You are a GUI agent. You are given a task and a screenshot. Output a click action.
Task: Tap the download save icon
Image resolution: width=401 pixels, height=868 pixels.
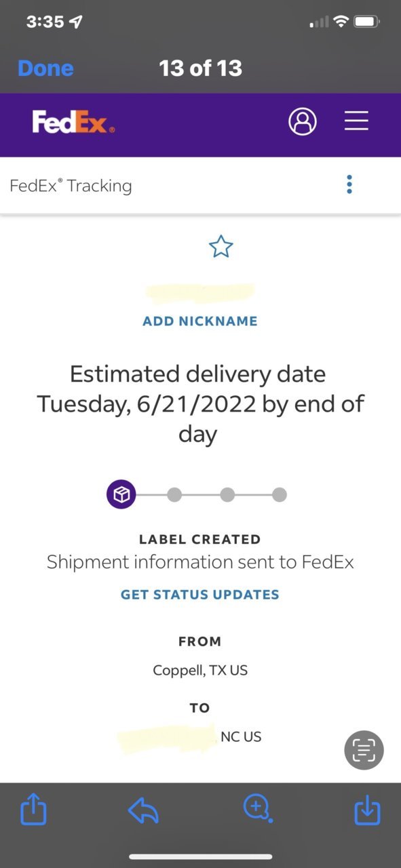pyautogui.click(x=367, y=809)
